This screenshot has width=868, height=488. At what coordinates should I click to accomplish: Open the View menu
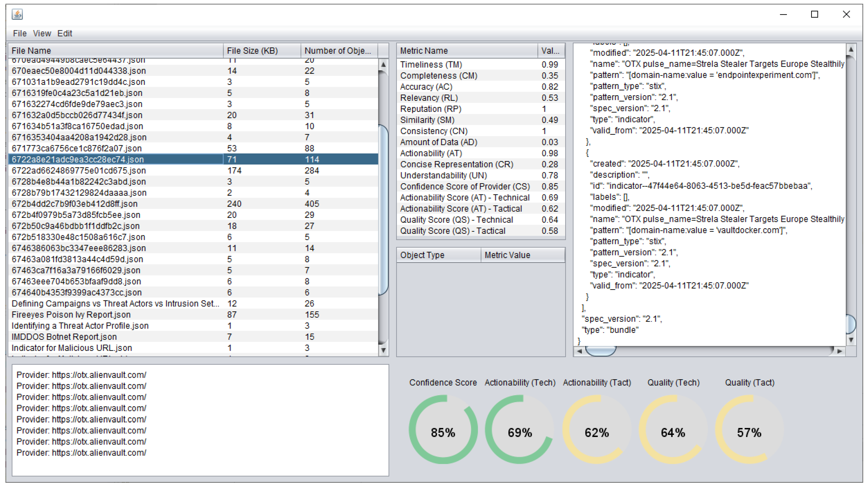click(42, 33)
